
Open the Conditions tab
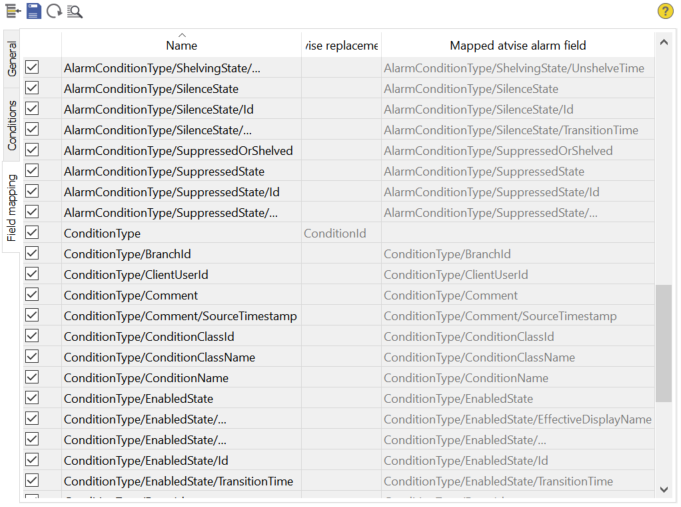pos(12,125)
